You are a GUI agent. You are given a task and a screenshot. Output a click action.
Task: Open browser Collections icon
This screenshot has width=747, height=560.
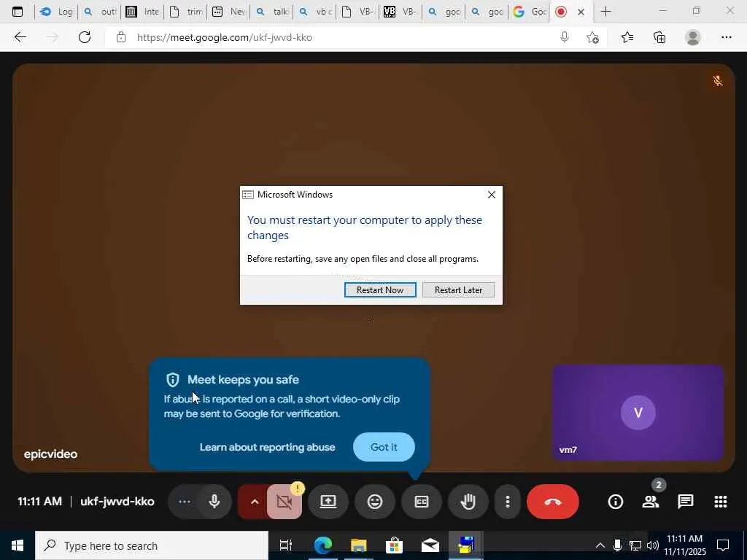(659, 37)
